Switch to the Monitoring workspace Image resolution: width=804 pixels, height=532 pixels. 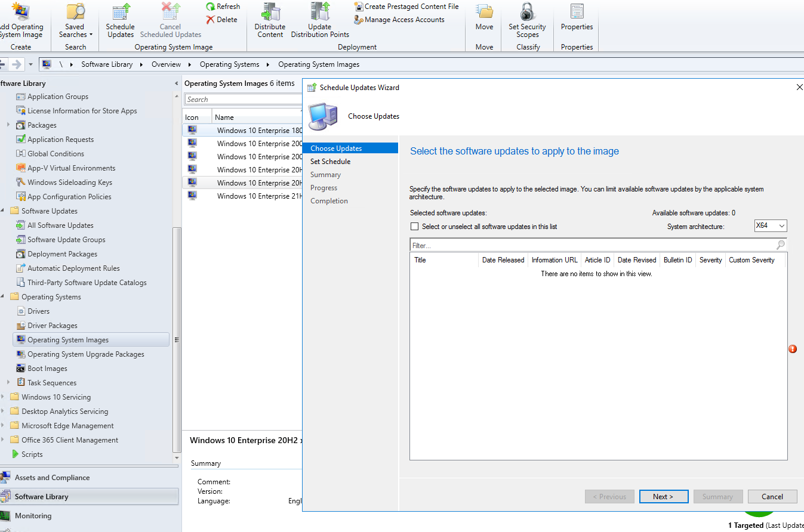[33, 515]
